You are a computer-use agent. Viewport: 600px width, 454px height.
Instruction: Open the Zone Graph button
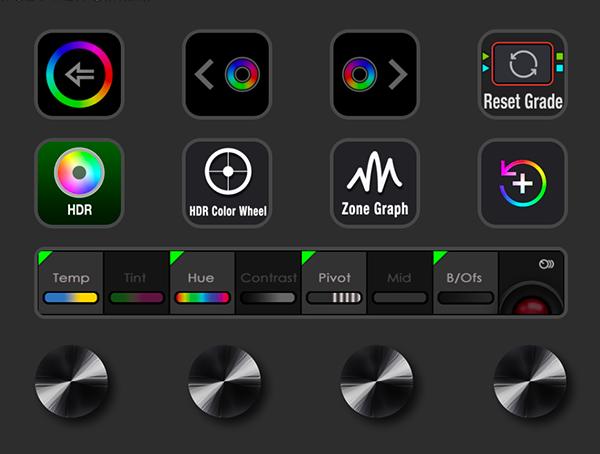pos(375,183)
